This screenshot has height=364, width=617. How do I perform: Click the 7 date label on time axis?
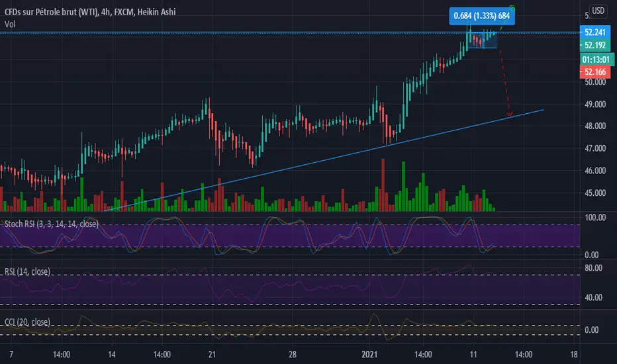click(x=11, y=355)
